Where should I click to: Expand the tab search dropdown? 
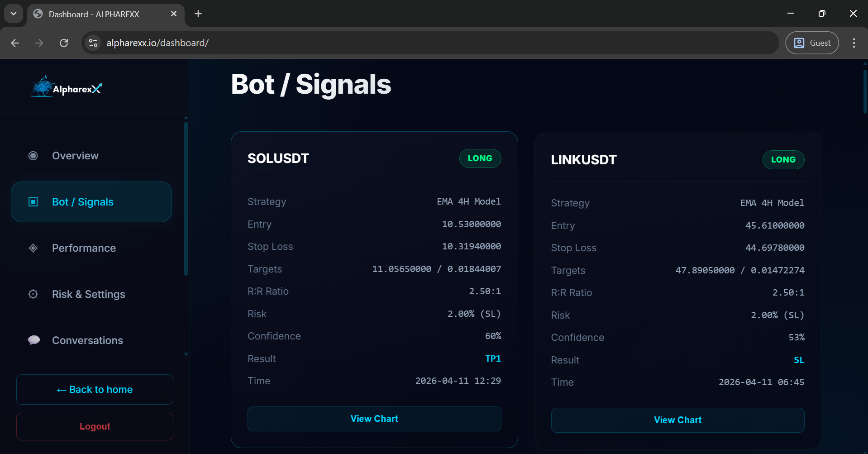[x=14, y=14]
